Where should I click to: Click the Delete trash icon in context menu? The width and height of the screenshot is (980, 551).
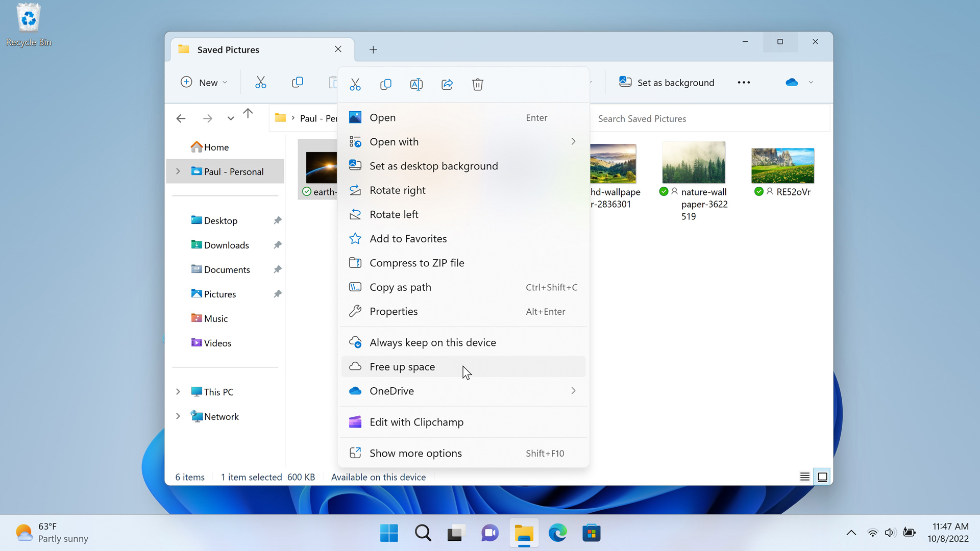tap(478, 84)
